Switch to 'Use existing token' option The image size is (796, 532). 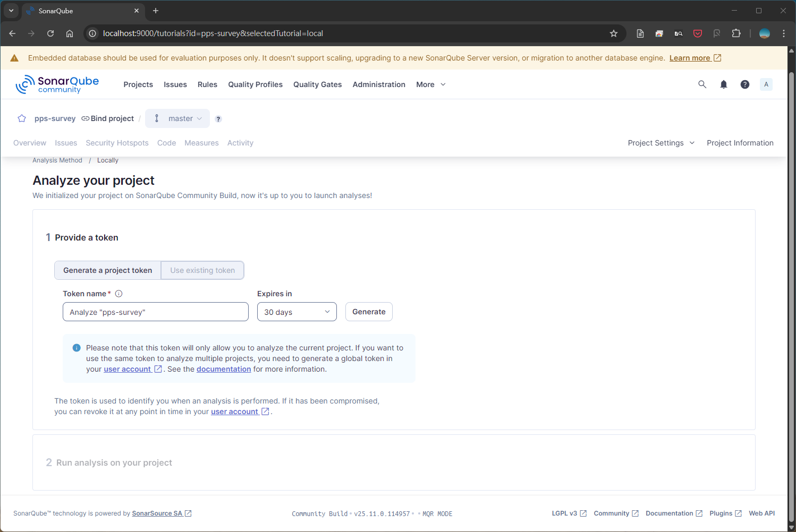coord(202,270)
